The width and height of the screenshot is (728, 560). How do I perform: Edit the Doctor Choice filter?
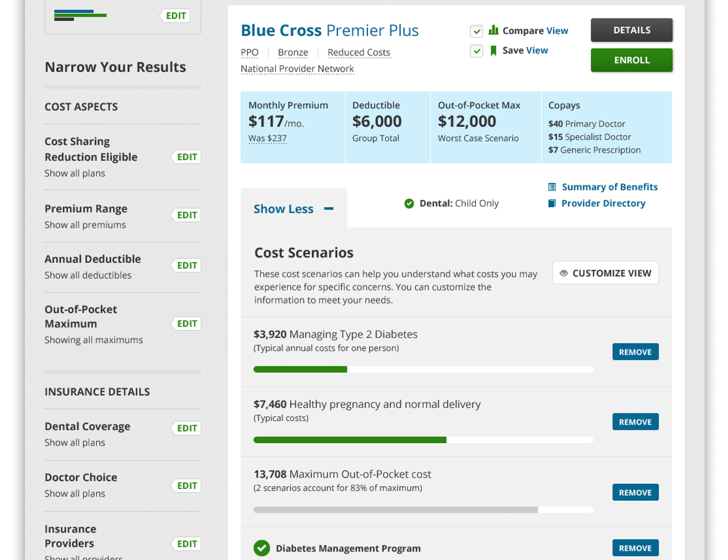[x=186, y=486]
